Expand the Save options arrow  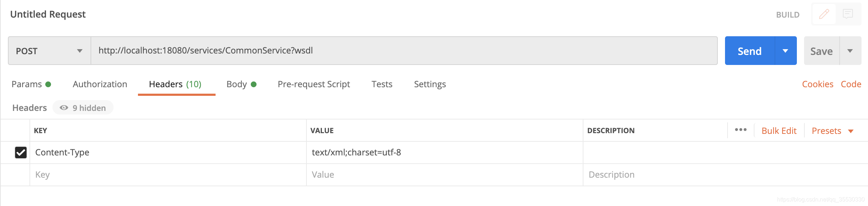pos(850,51)
